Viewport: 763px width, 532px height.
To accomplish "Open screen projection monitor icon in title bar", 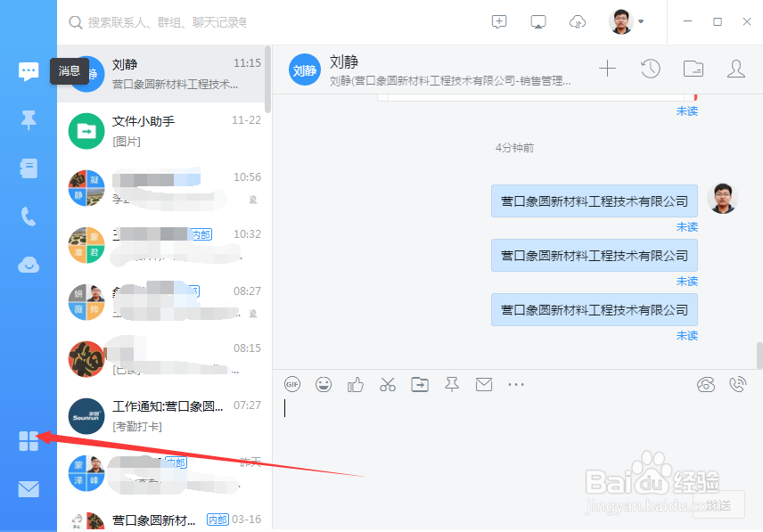I will point(537,21).
